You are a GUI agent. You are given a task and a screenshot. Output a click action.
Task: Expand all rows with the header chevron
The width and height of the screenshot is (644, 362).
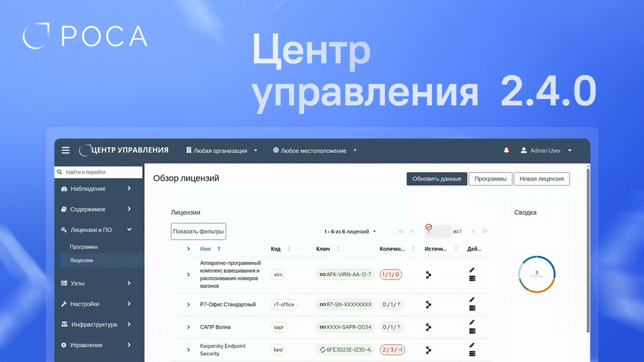188,249
